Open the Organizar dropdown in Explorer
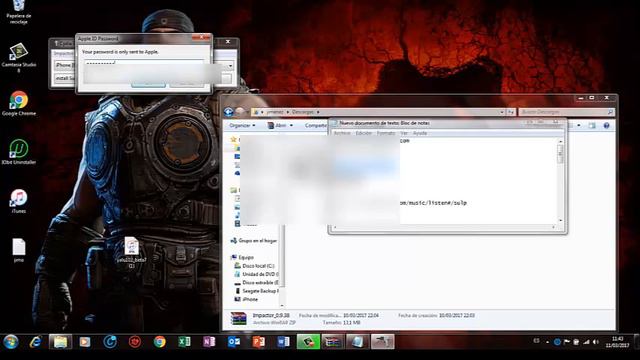The image size is (640, 360). 242,125
